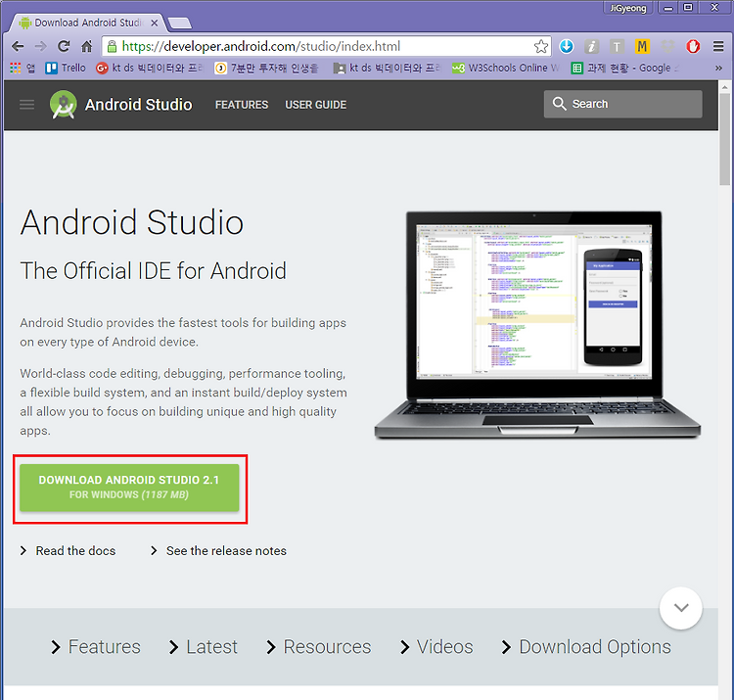Open the browser home page icon
Image resolution: width=734 pixels, height=700 pixels.
point(86,46)
